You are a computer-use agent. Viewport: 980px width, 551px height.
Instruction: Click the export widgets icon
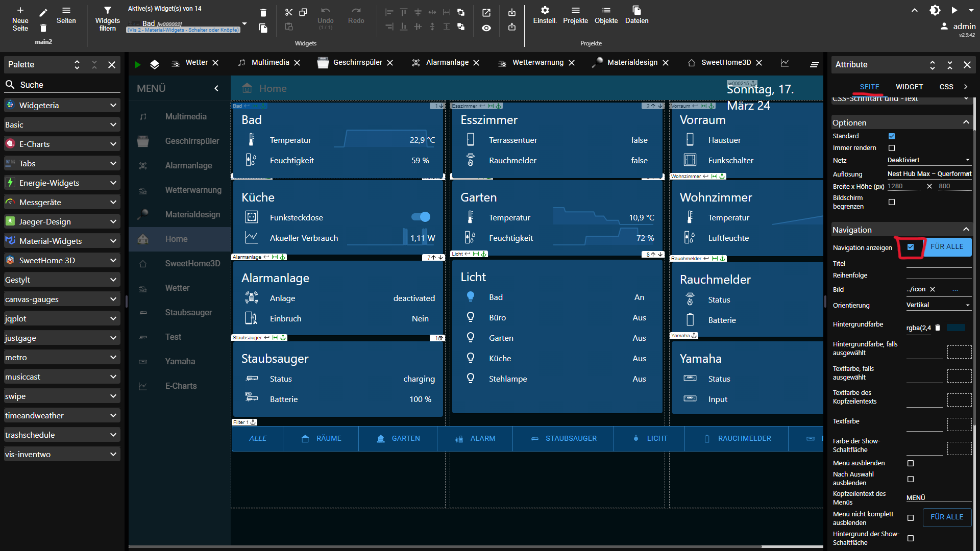pos(512,27)
